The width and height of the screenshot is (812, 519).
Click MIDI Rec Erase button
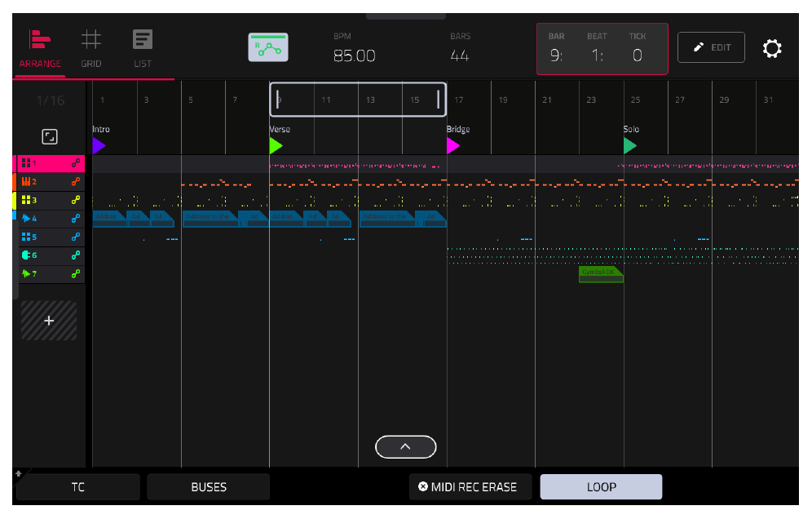[470, 487]
